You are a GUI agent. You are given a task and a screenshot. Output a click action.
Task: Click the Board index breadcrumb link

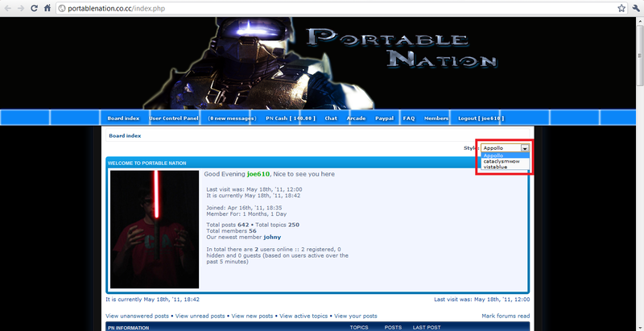(125, 136)
